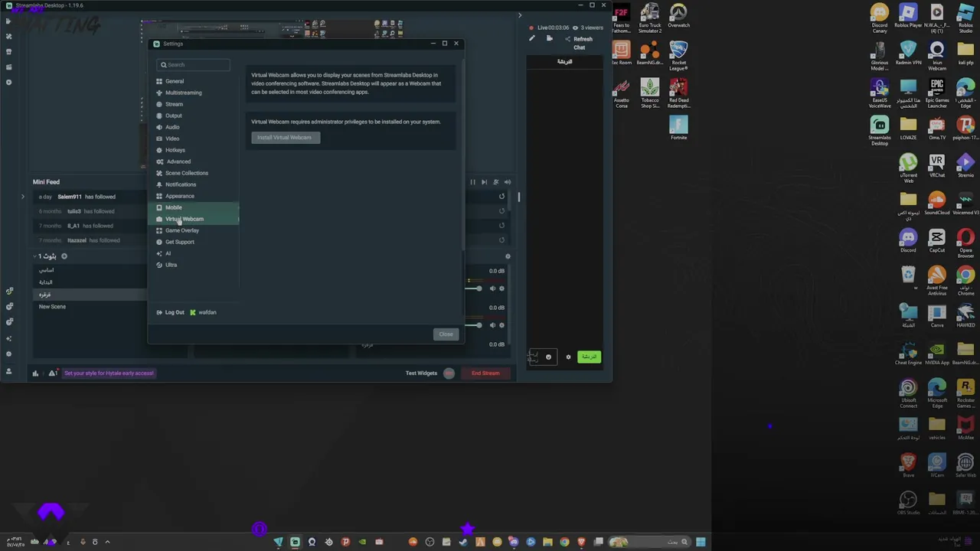Image resolution: width=980 pixels, height=551 pixels.
Task: Go to Notifications settings
Action: coord(180,184)
